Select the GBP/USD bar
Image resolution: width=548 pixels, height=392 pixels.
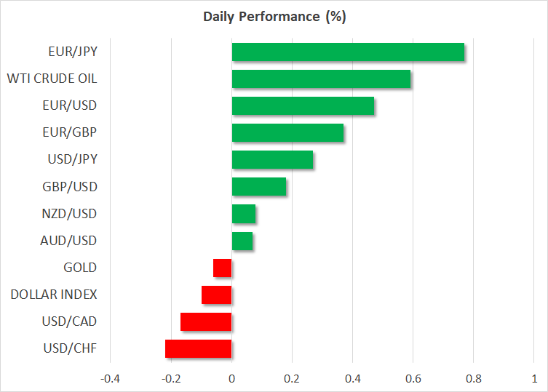tap(258, 186)
